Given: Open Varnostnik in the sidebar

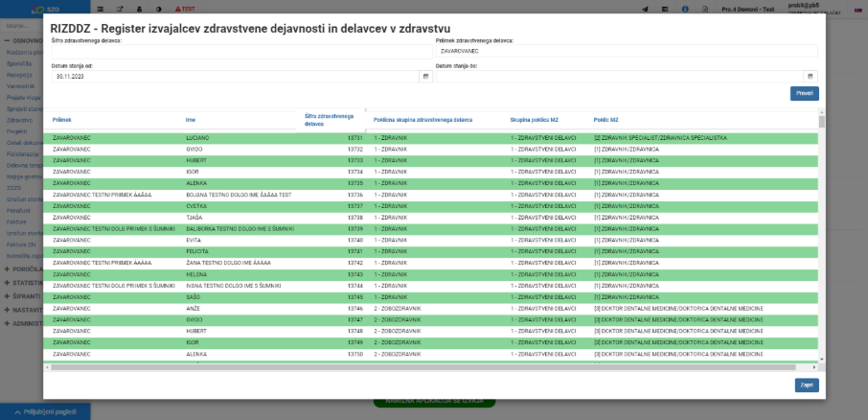Looking at the screenshot, I should click(x=20, y=86).
